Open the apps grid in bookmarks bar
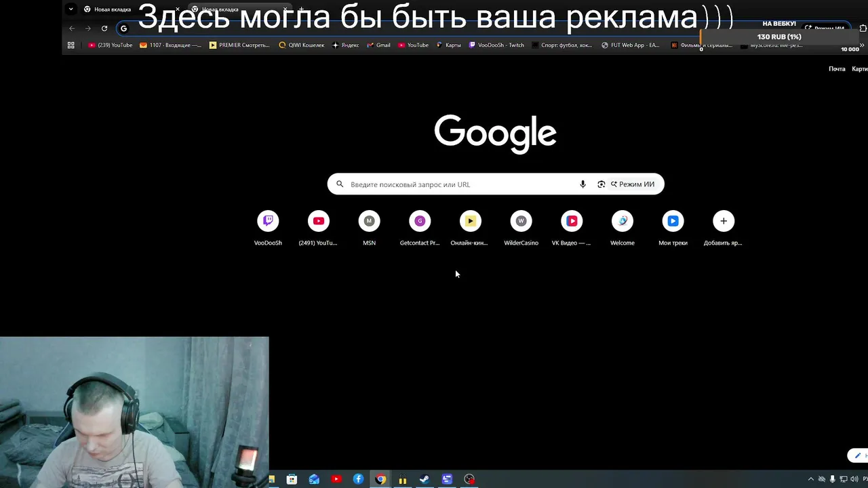Viewport: 868px width, 488px height. pyautogui.click(x=71, y=45)
